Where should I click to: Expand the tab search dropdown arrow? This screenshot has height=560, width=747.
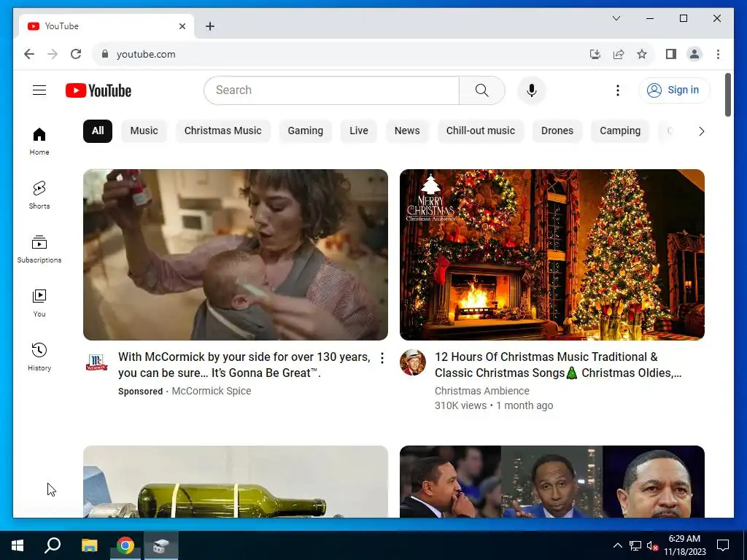click(616, 18)
